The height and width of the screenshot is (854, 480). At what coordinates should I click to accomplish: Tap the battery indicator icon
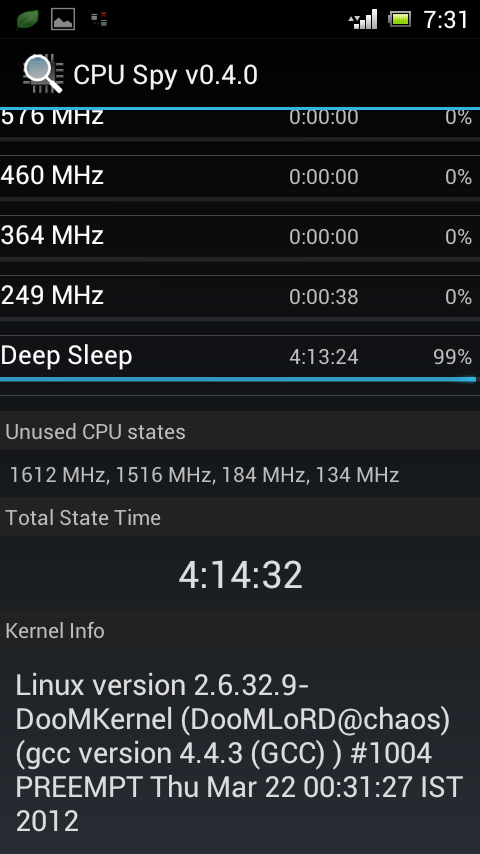point(399,20)
